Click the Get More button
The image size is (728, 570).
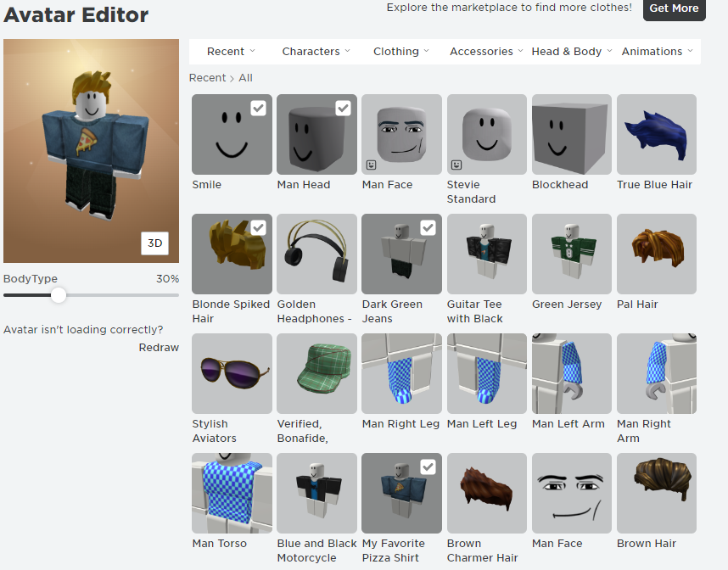[675, 8]
